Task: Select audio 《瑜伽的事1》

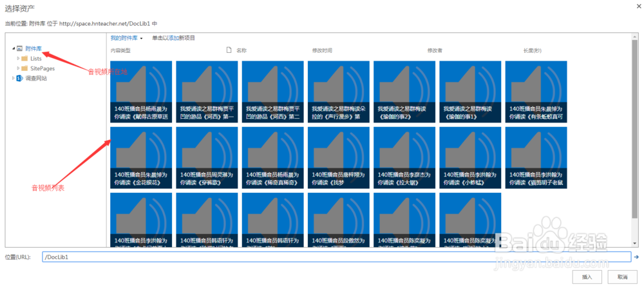Action: [470, 92]
